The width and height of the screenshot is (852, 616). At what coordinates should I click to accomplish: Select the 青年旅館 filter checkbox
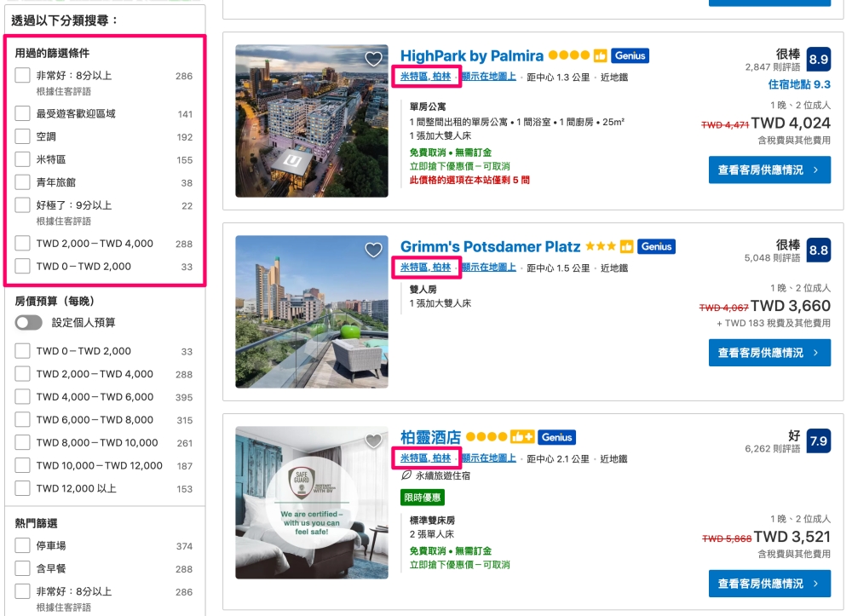click(x=22, y=182)
